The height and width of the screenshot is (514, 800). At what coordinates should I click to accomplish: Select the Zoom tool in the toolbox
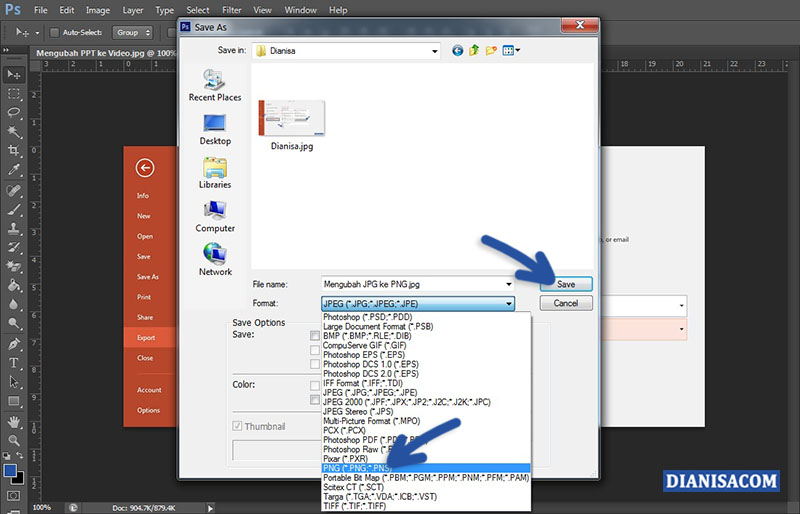click(14, 440)
